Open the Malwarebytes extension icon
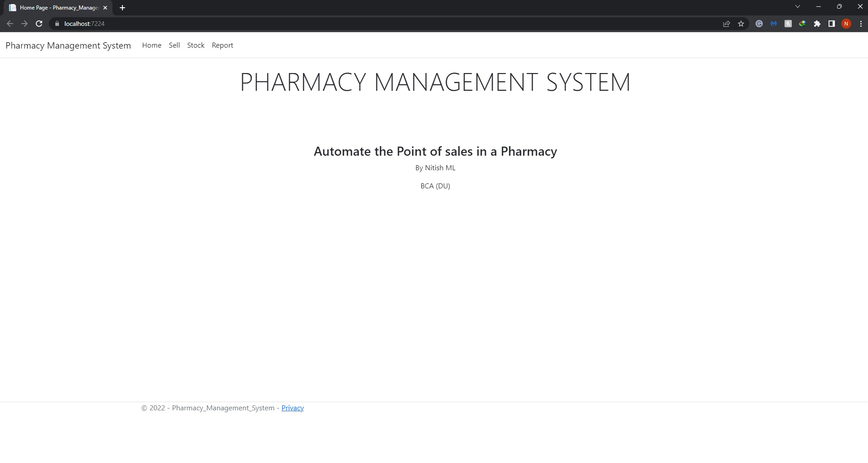868x463 pixels. (774, 24)
